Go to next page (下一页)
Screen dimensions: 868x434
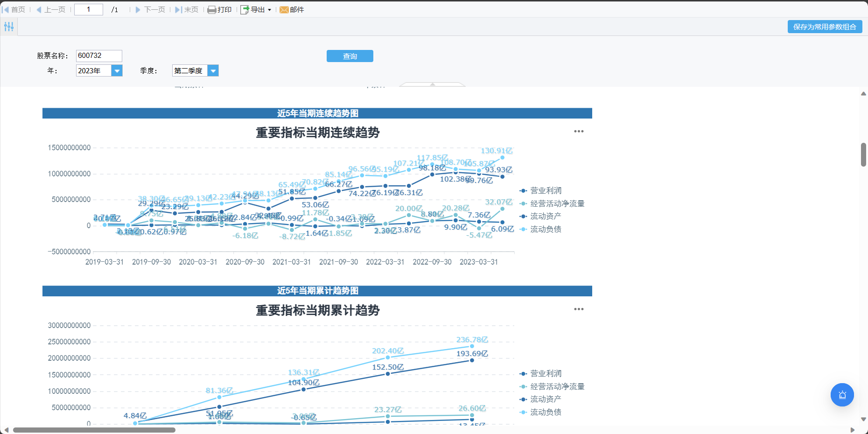click(x=150, y=9)
